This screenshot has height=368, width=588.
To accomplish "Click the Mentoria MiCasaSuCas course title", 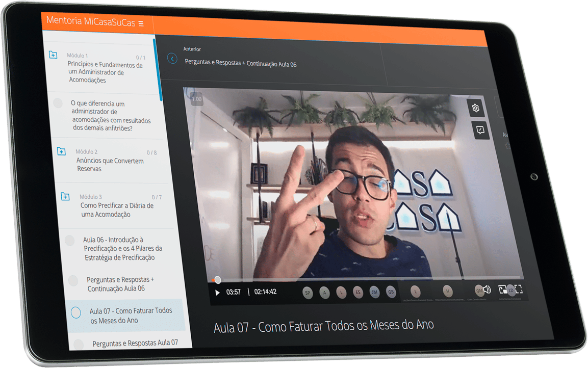I will pos(90,21).
